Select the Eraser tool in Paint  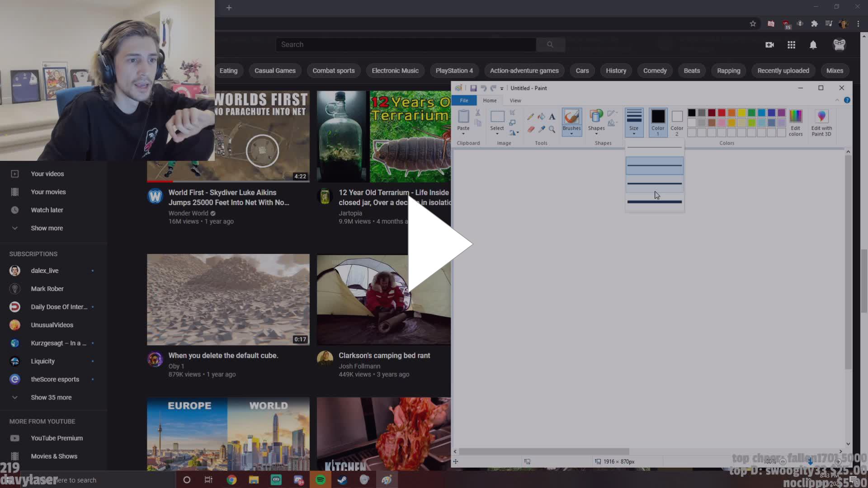tap(530, 129)
